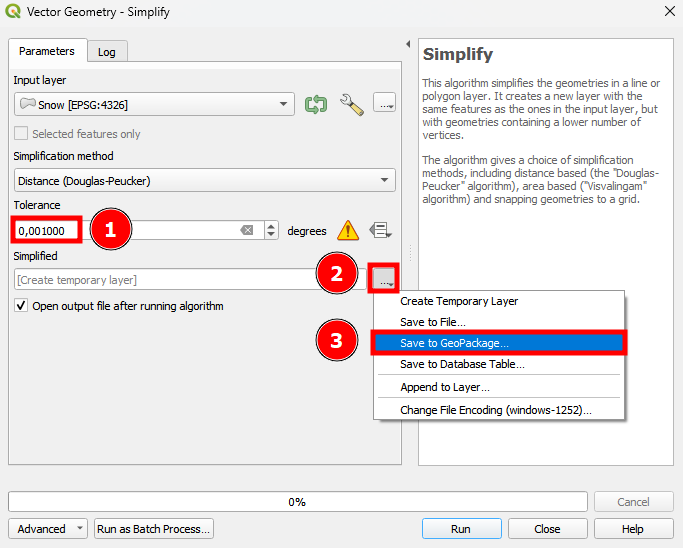Click Run as Batch Process button
The height and width of the screenshot is (548, 683).
(154, 529)
